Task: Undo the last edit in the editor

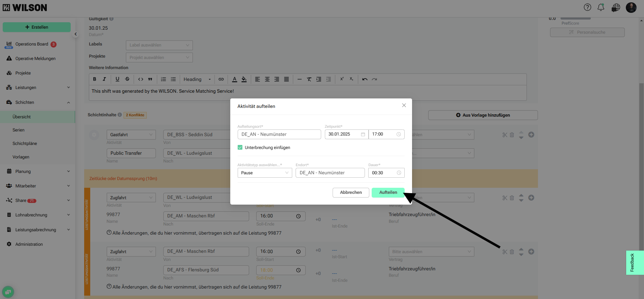Action: [365, 79]
